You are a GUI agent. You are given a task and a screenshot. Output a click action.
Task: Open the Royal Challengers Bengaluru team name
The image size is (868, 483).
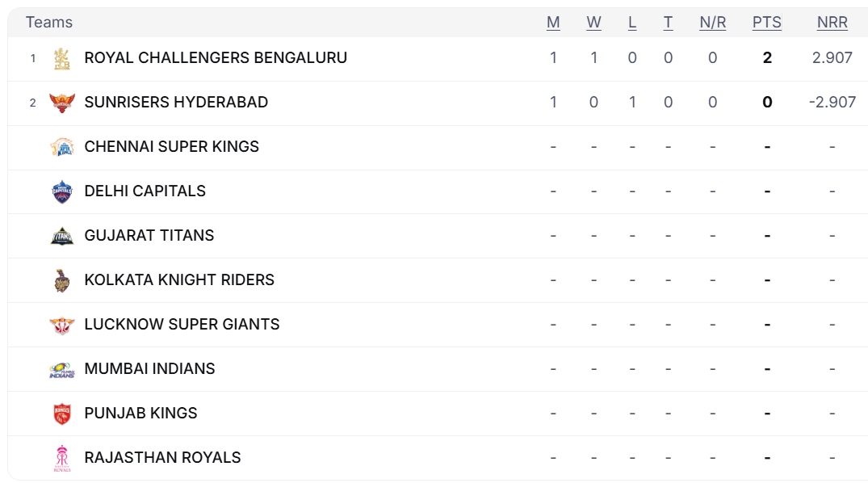coord(216,58)
